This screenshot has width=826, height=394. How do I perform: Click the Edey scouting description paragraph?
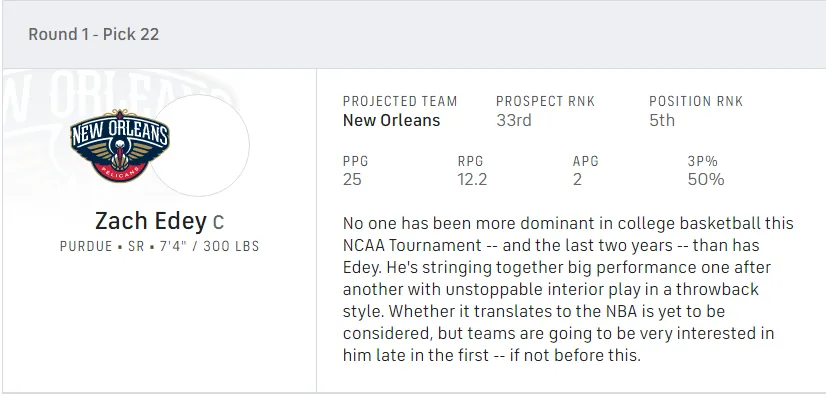[568, 289]
